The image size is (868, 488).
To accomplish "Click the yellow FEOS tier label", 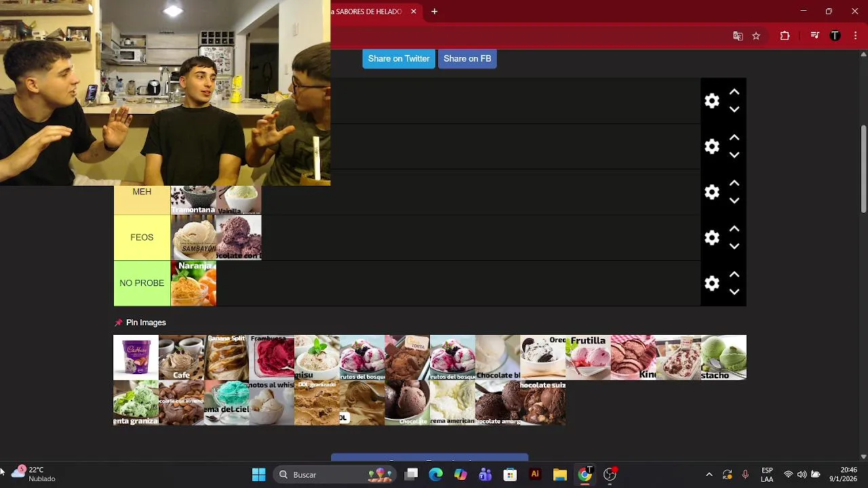I will [x=142, y=238].
